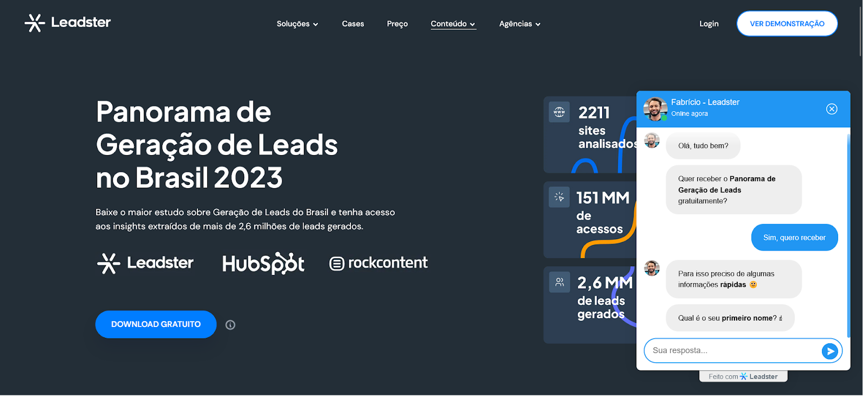Click Fabrício's avatar in chat header
The width and height of the screenshot is (868, 397).
pos(655,109)
